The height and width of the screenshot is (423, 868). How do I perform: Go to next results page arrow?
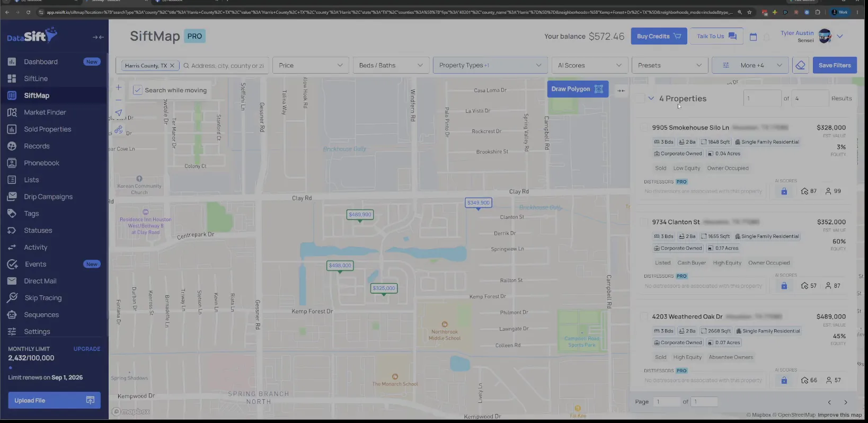[846, 402]
